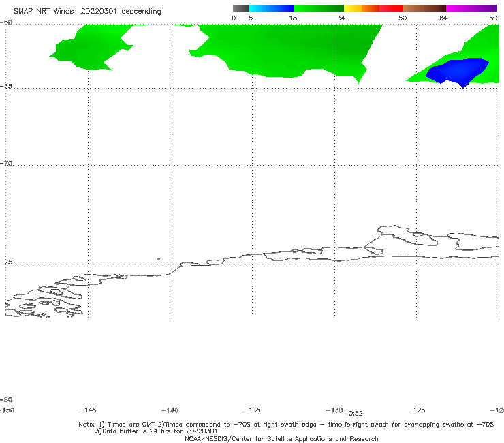Click the longitude label -125
Screen dimensions: 504x443
point(417,410)
